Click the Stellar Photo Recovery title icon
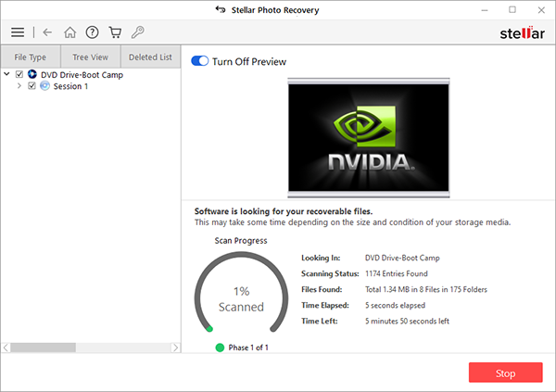Image resolution: width=556 pixels, height=392 pixels. [x=221, y=9]
